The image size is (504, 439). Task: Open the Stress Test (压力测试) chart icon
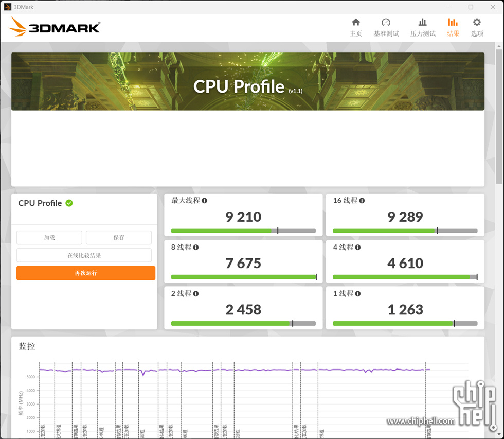tap(423, 22)
